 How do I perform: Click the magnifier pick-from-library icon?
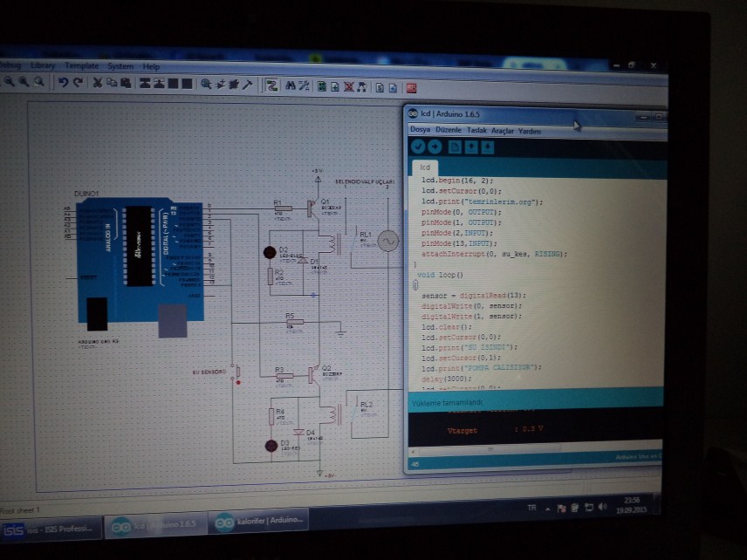[x=206, y=85]
